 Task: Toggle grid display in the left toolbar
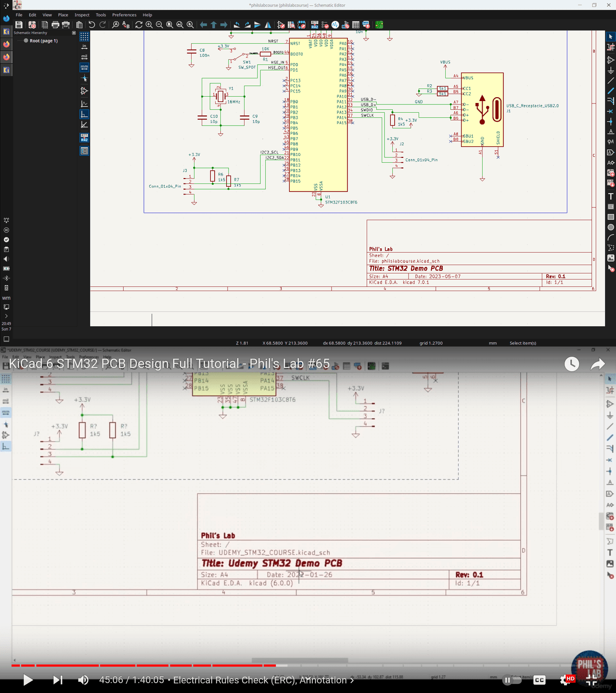point(84,37)
